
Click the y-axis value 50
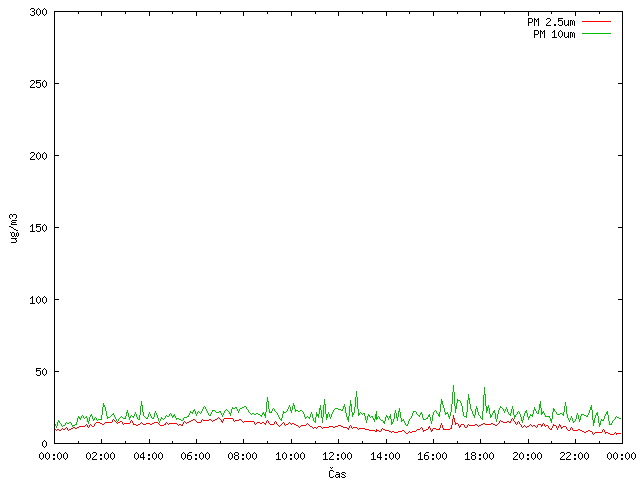pos(41,372)
